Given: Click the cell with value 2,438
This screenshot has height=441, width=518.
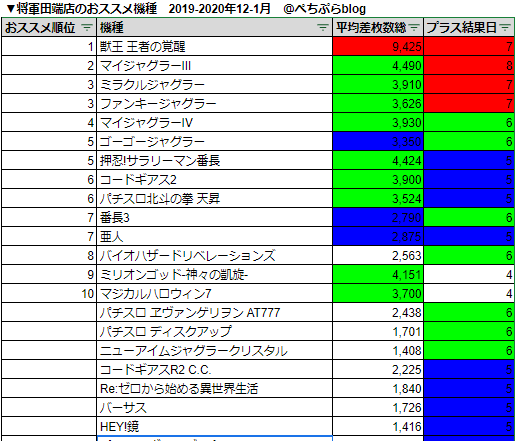Looking at the screenshot, I should 378,312.
